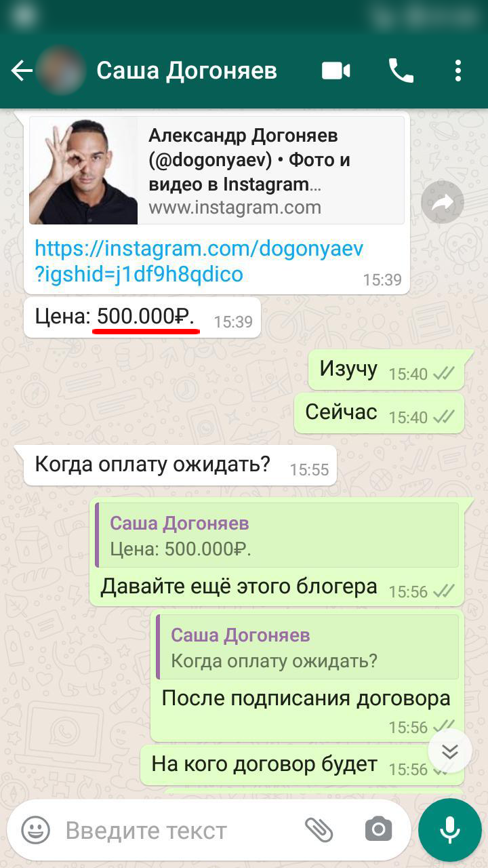Tap the paperclip attachment icon
The height and width of the screenshot is (868, 488).
(x=319, y=830)
